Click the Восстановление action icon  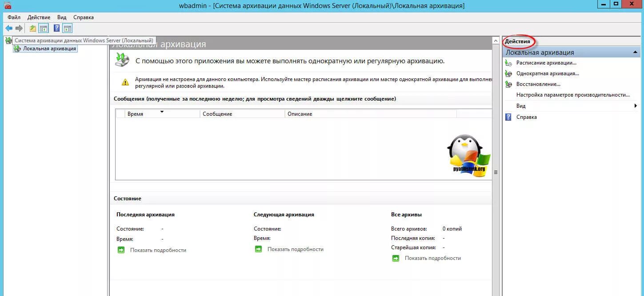pyautogui.click(x=509, y=84)
